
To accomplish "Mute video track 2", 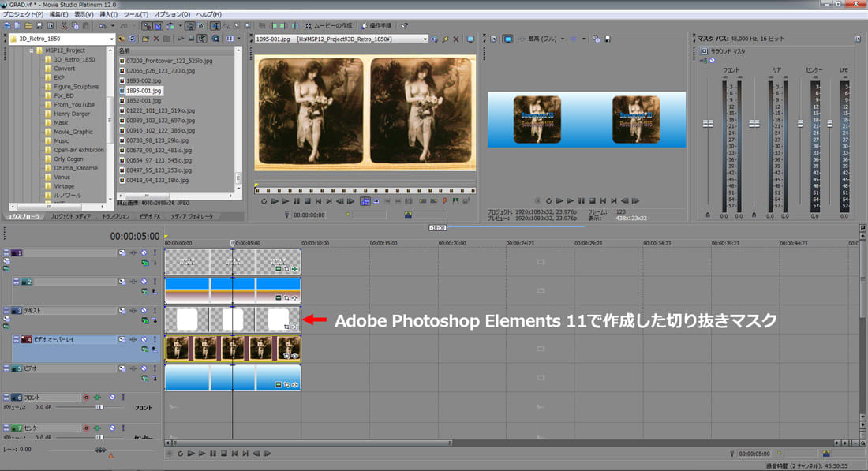I will [144, 282].
